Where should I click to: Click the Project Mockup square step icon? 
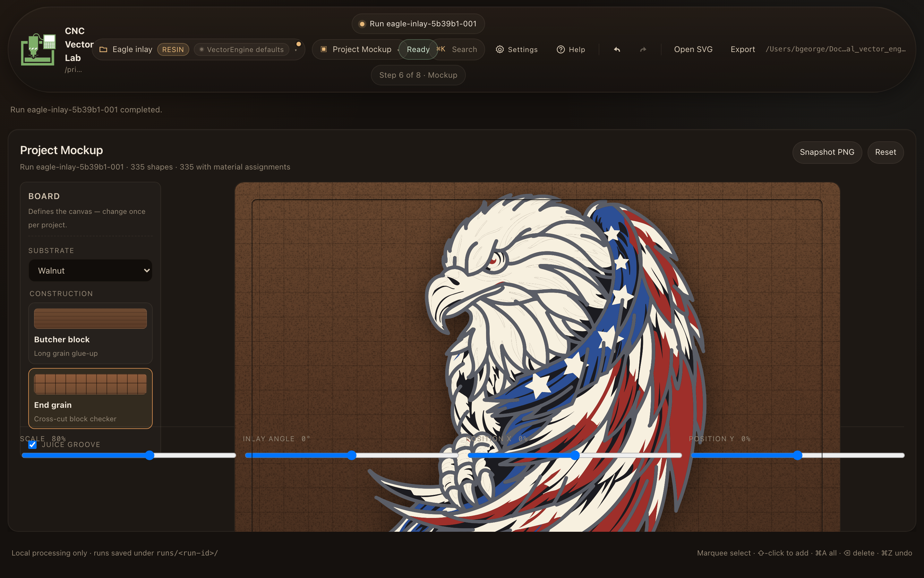pos(324,49)
